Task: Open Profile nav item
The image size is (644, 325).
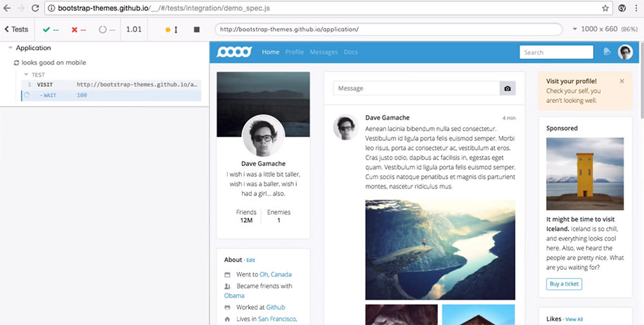Action: [x=294, y=52]
